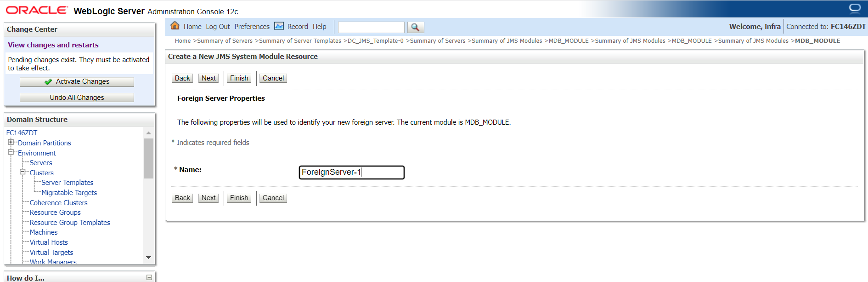868x282 pixels.
Task: Click the bottom Next button
Action: 209,198
